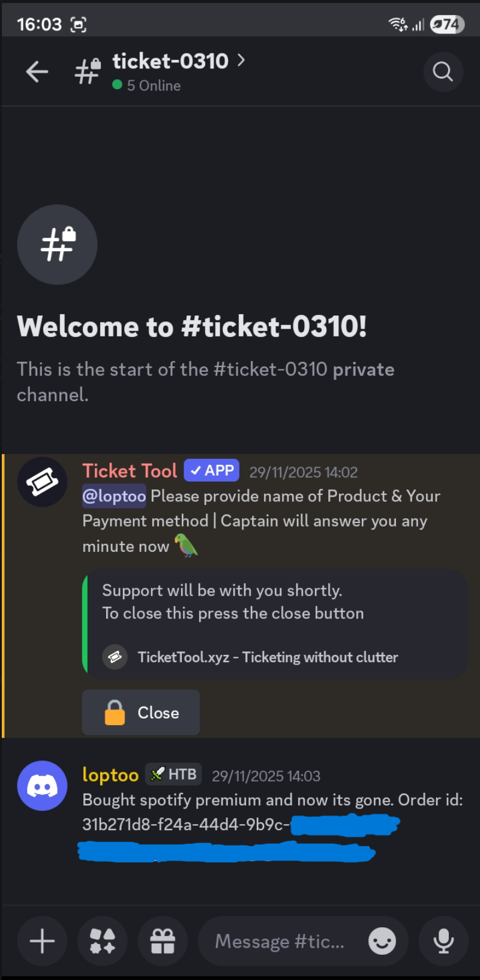480x980 pixels.
Task: Tap the Message #tic... input field
Action: coord(280,941)
